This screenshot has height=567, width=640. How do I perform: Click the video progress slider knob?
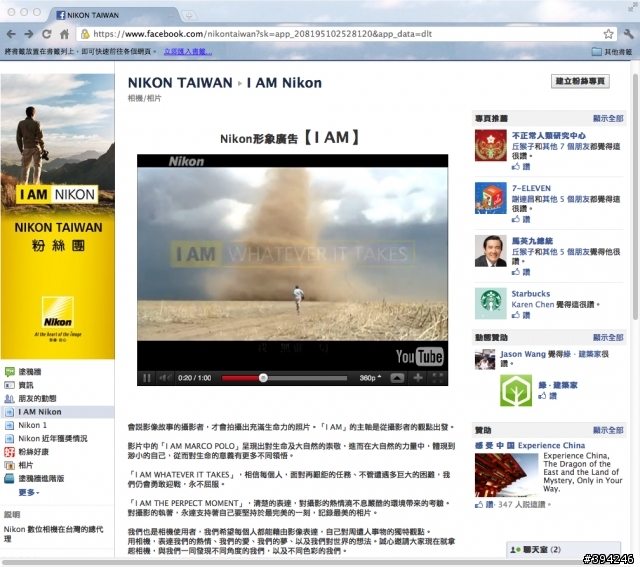click(263, 378)
